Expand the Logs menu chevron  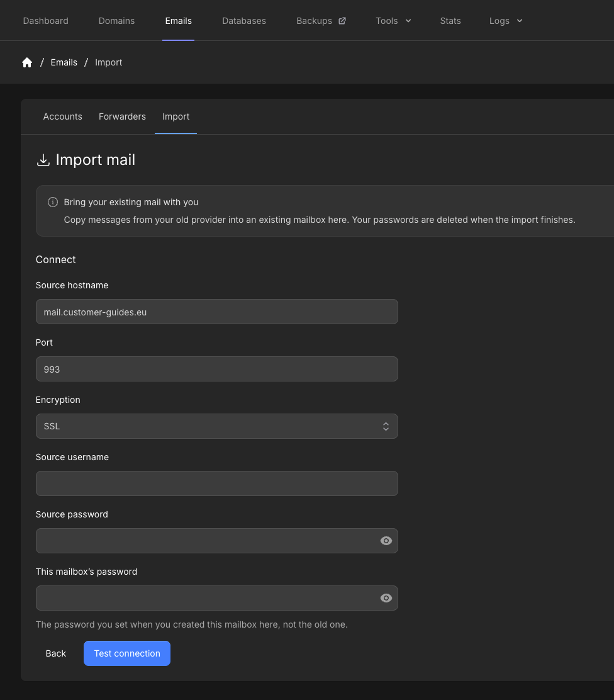pos(520,21)
